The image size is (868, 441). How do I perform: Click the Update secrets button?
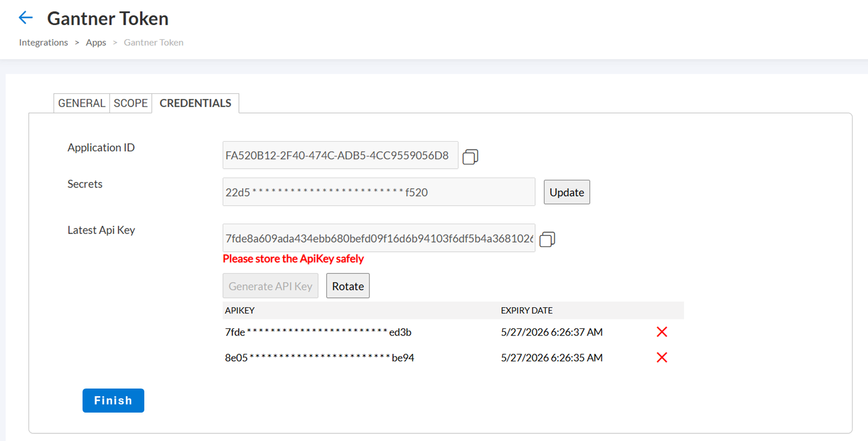(x=567, y=192)
